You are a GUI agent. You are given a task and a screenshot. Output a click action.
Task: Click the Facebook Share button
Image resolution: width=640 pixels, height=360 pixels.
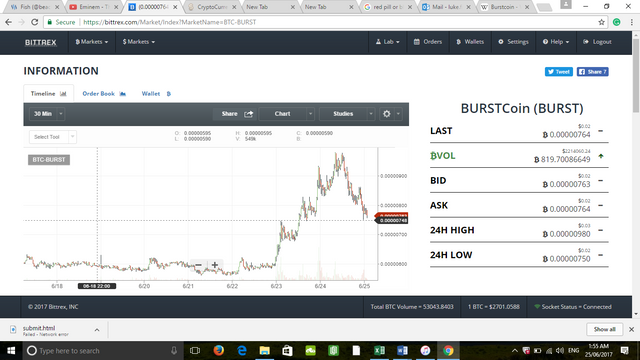click(593, 72)
